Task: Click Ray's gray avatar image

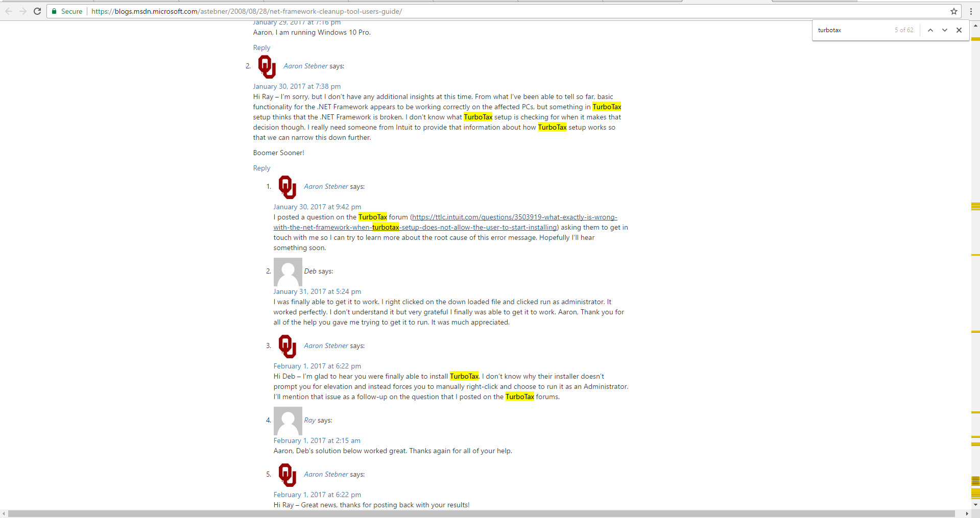Action: point(288,421)
